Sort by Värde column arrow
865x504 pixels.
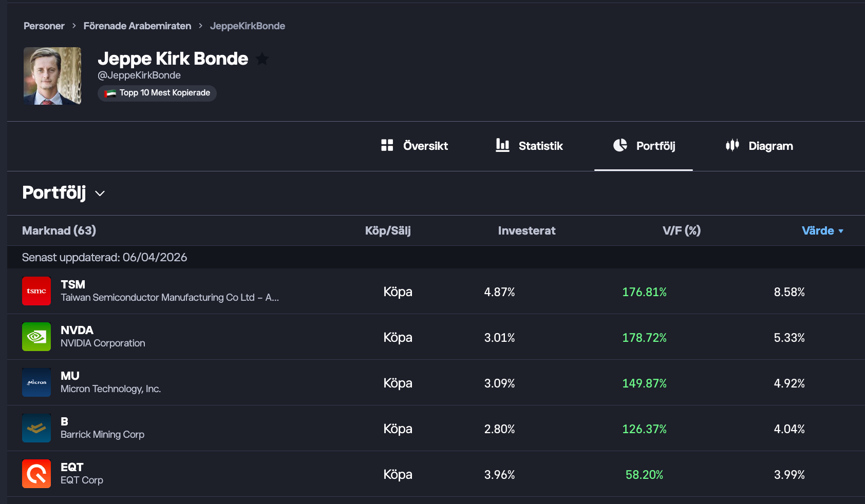coord(841,231)
